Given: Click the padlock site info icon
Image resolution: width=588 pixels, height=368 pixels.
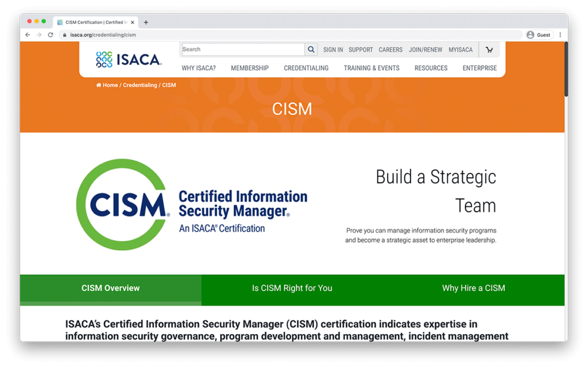Looking at the screenshot, I should 64,35.
